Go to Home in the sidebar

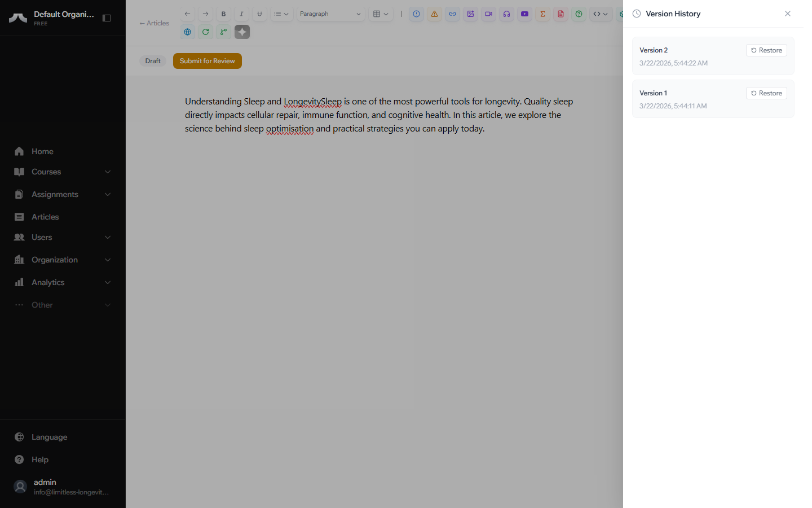coord(42,151)
